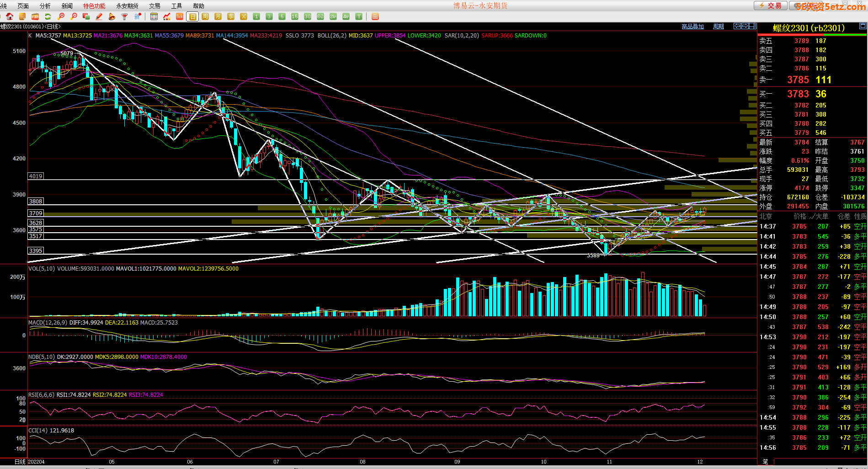Switch to the 4hr period
The image size is (868, 469).
point(346,16)
